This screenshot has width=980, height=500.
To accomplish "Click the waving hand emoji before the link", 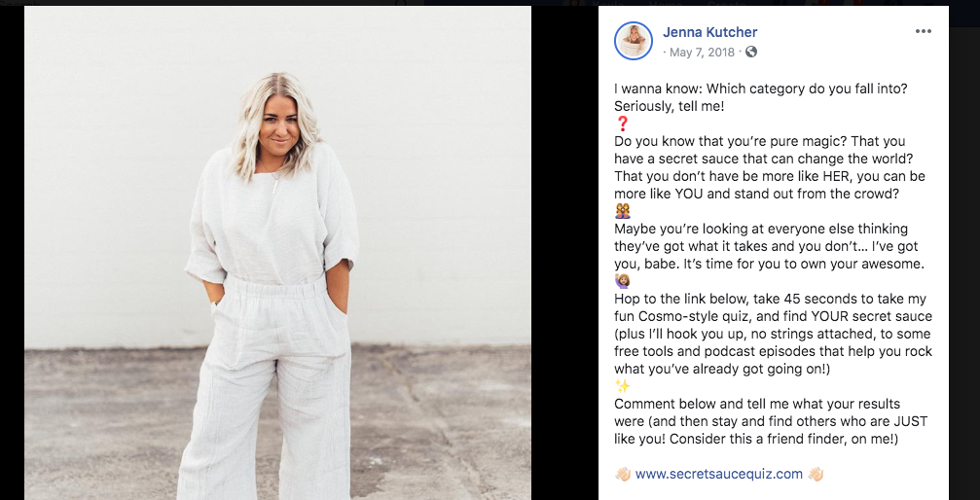I will point(623,474).
